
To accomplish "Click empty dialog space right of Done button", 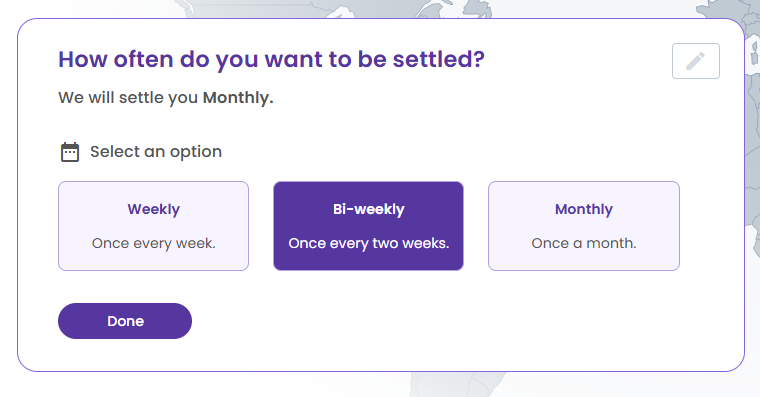I will (436, 321).
